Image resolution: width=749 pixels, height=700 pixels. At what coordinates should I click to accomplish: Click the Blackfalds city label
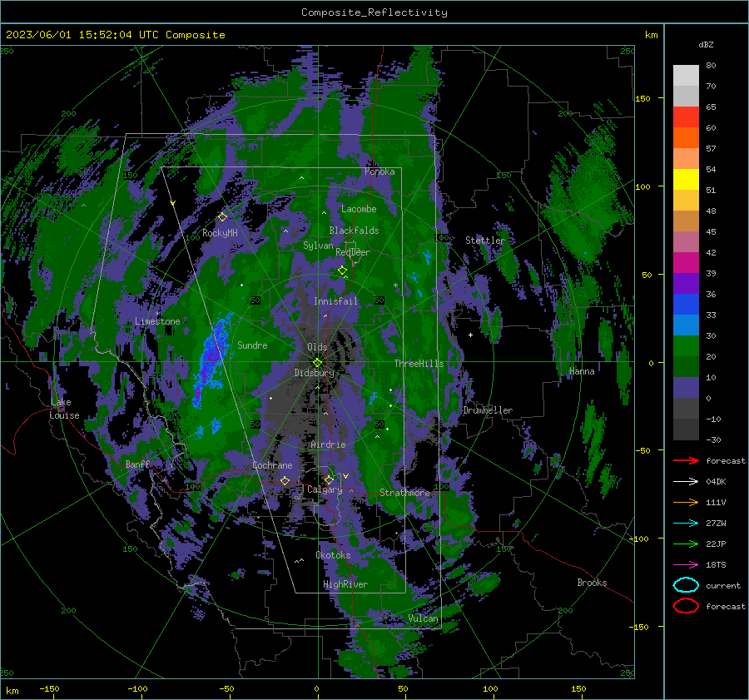[x=354, y=231]
